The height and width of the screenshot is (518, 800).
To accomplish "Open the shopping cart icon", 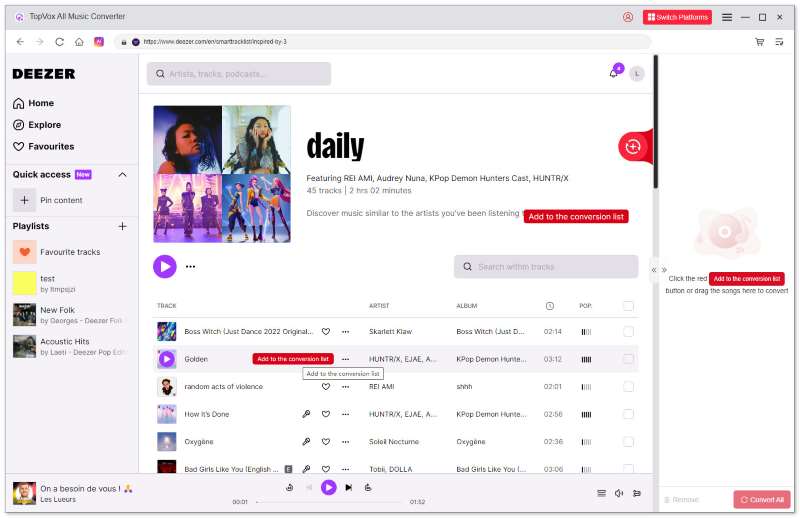I will pyautogui.click(x=760, y=42).
